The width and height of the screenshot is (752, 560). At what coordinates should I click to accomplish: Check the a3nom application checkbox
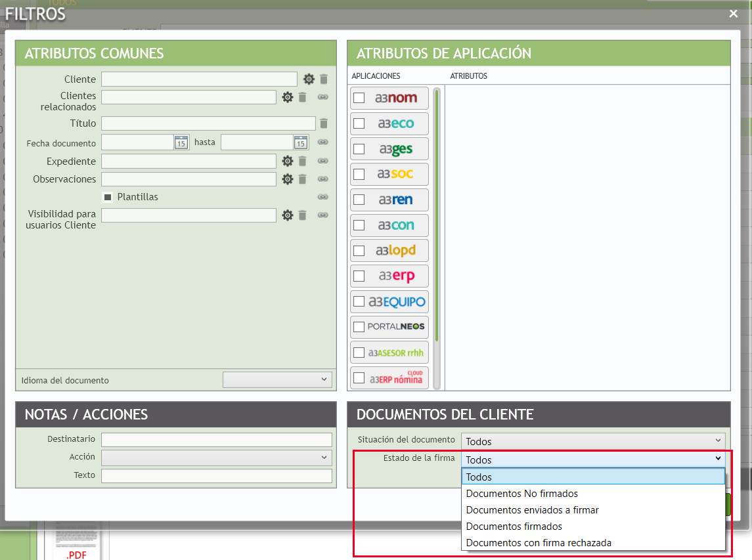coord(359,98)
